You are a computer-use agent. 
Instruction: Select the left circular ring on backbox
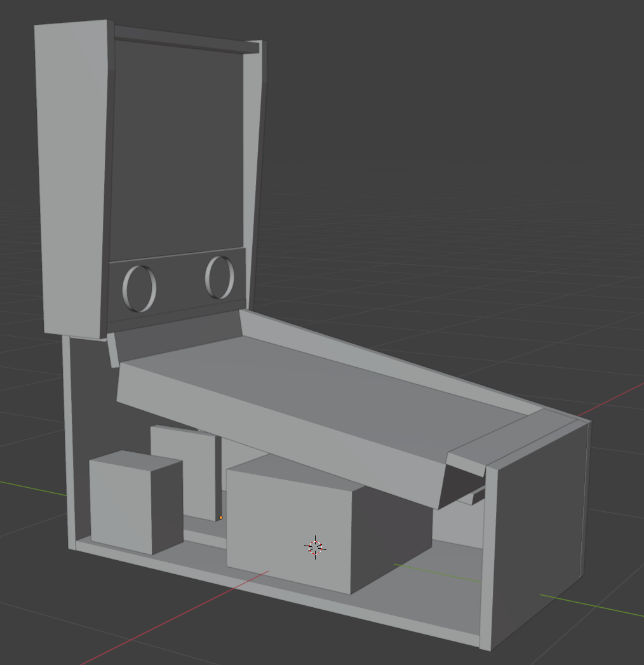139,288
